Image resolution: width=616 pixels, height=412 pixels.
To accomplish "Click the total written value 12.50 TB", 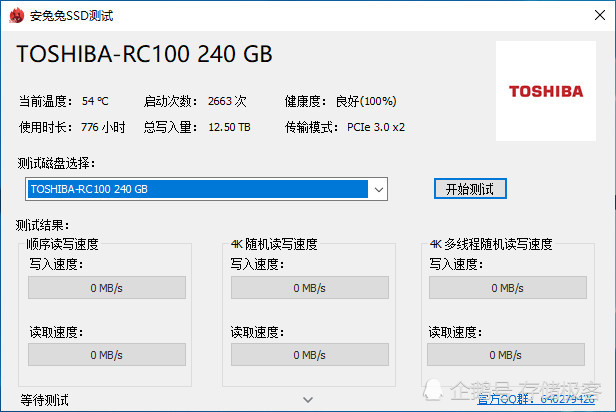I will pos(229,127).
